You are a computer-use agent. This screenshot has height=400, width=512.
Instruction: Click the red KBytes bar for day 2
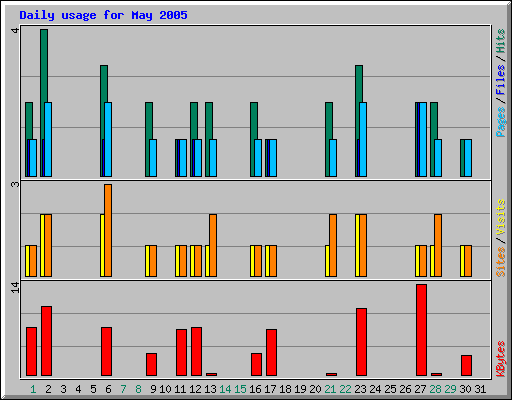coord(46,341)
